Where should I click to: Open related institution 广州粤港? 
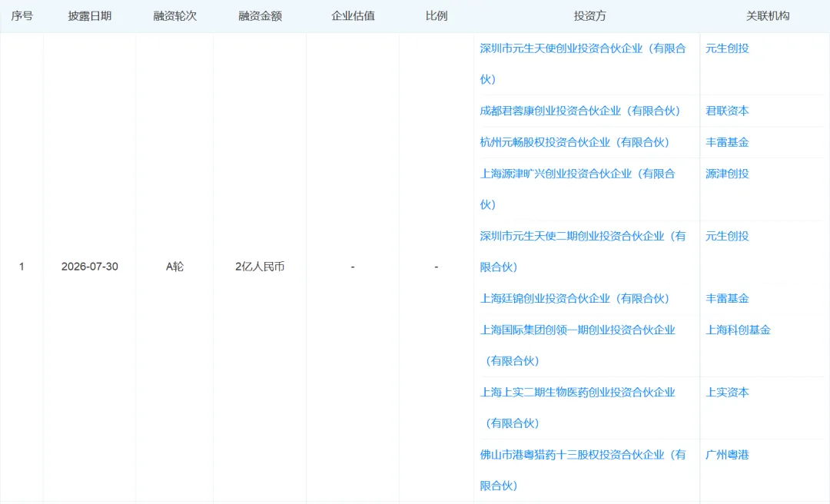point(727,454)
